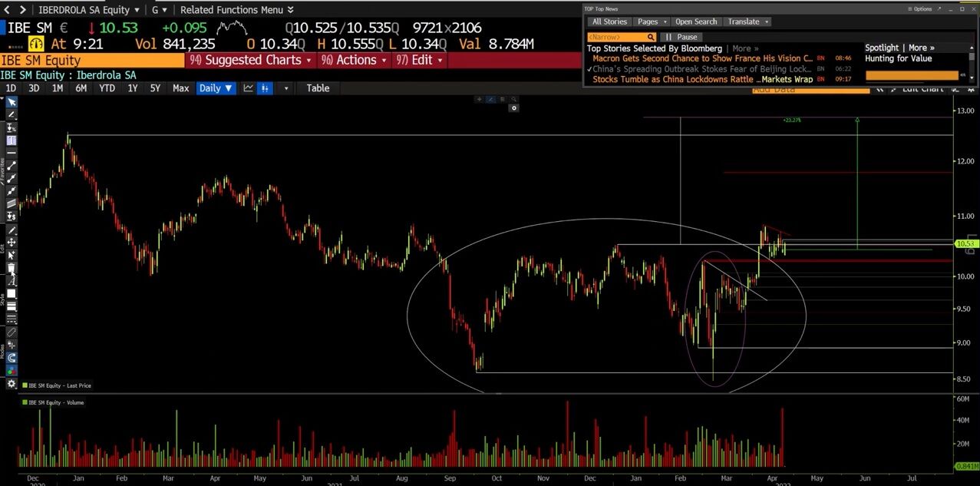This screenshot has width=980, height=486.
Task: Open the Suggested Charts dropdown
Action: (251, 60)
